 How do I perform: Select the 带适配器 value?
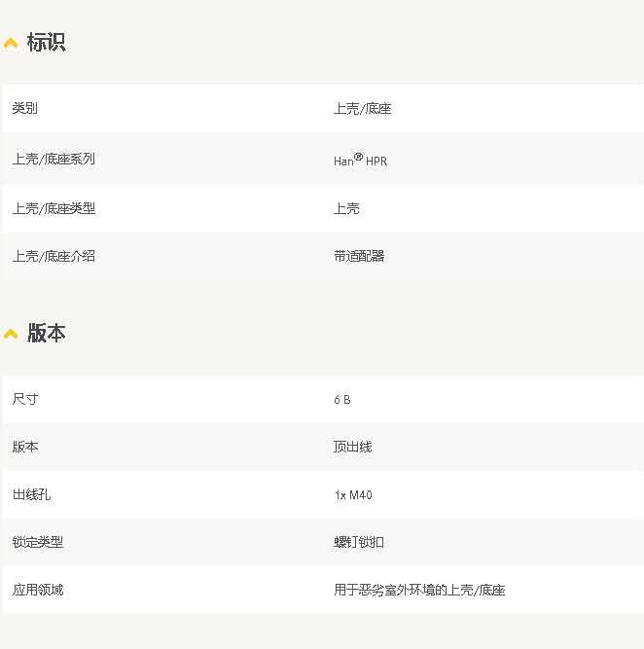pyautogui.click(x=359, y=256)
